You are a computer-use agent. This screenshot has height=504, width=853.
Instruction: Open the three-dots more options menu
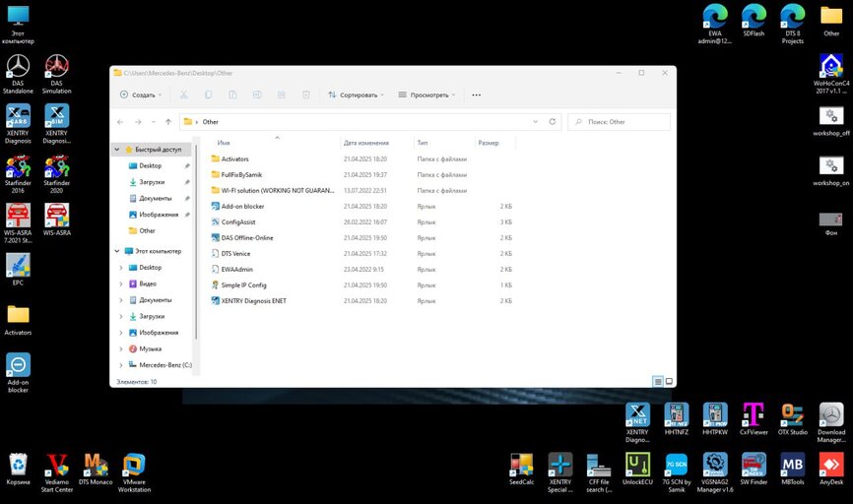477,95
